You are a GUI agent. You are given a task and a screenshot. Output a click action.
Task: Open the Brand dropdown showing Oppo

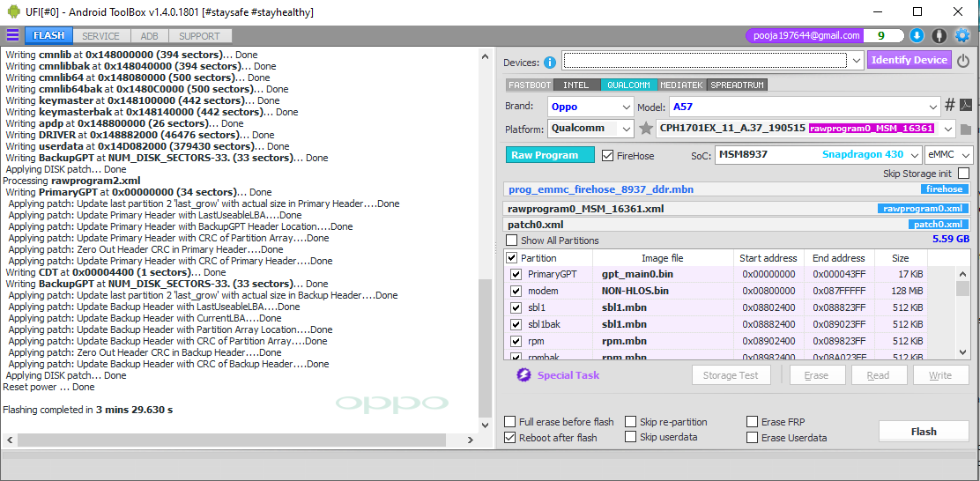click(590, 107)
